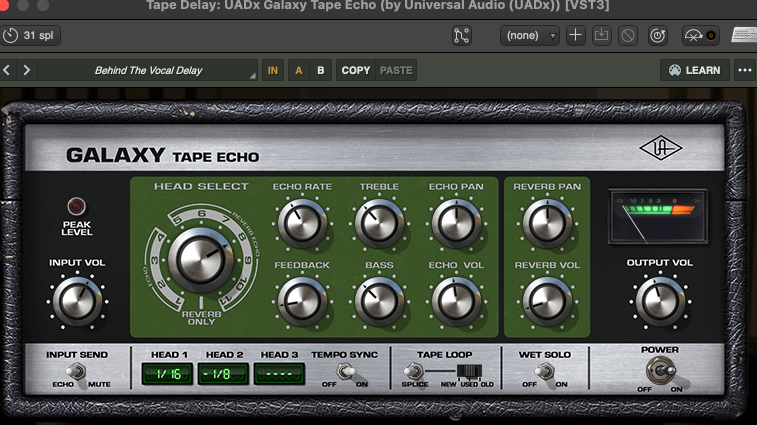Click the Feedback knob
Screen dimensions: 757x425
(x=302, y=302)
